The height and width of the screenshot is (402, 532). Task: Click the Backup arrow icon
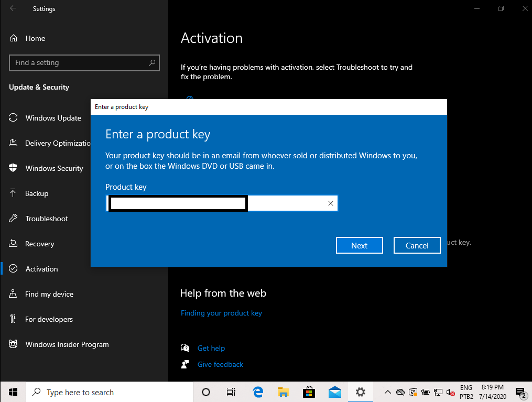(13, 193)
